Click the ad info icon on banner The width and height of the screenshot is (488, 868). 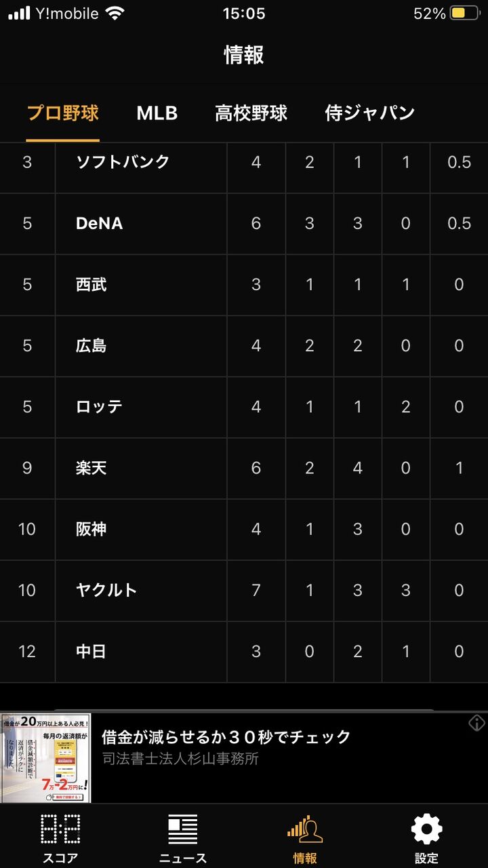tap(477, 723)
